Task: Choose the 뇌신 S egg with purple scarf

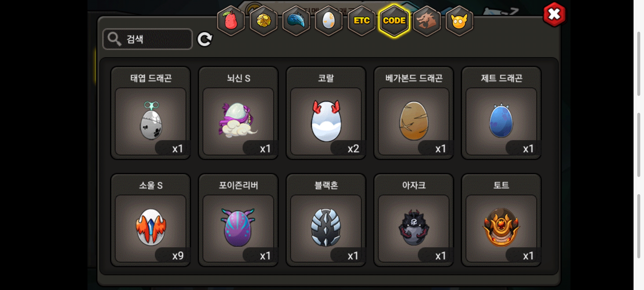Action: pos(238,113)
